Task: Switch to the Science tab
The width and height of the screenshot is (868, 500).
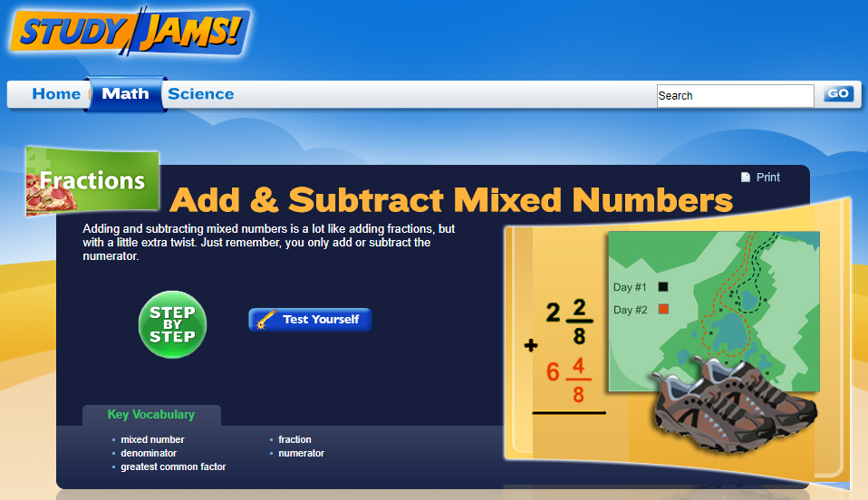Action: 200,94
